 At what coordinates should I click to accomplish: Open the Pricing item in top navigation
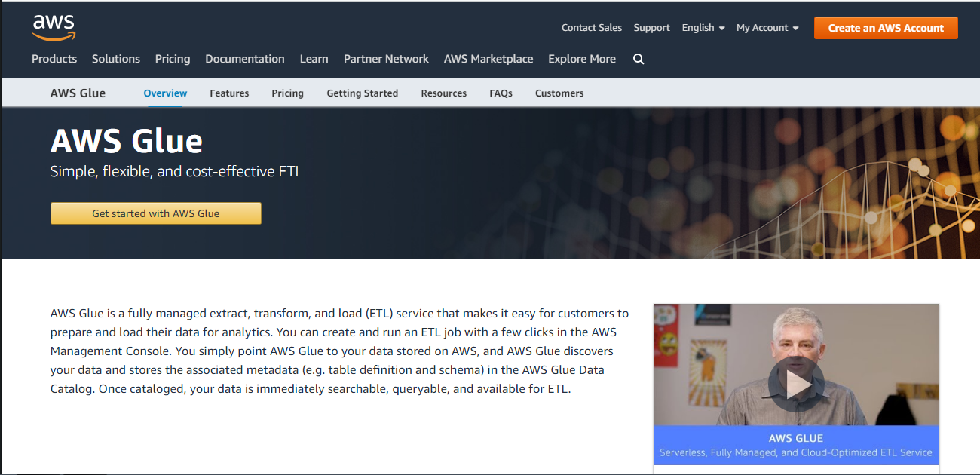pyautogui.click(x=173, y=59)
